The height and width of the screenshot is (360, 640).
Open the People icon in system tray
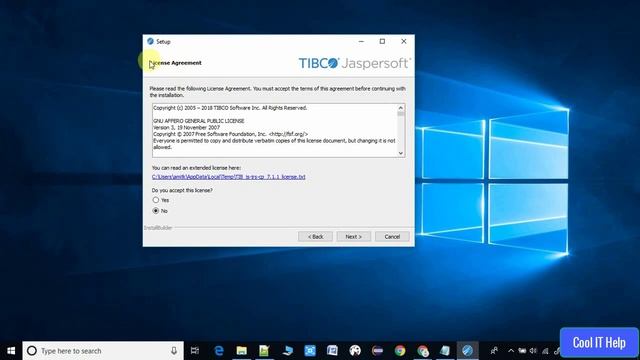(x=494, y=351)
